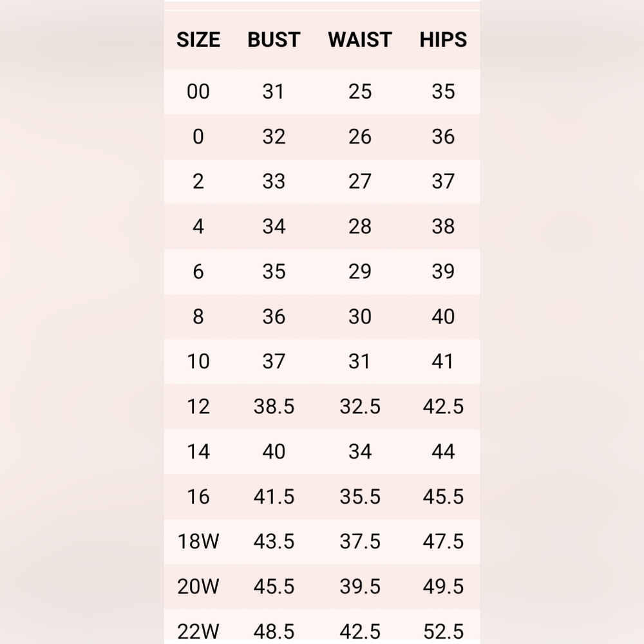
Task: Select the 18W size label
Action: [x=198, y=542]
